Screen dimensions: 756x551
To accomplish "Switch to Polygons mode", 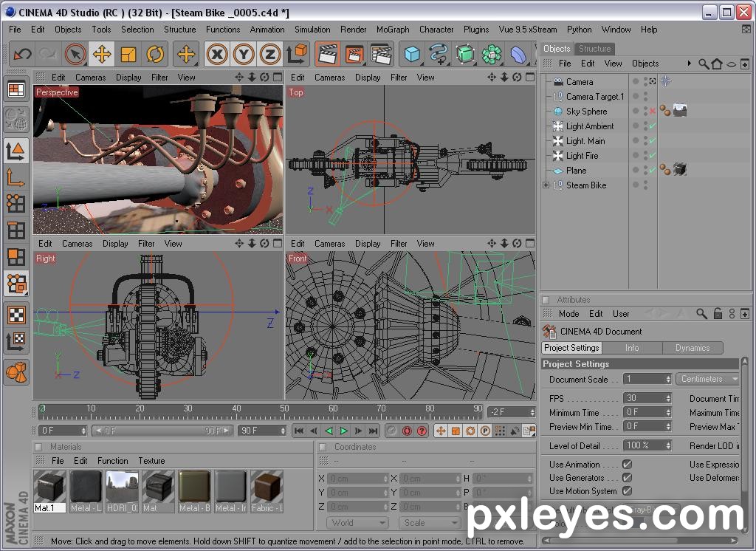I will click(16, 257).
